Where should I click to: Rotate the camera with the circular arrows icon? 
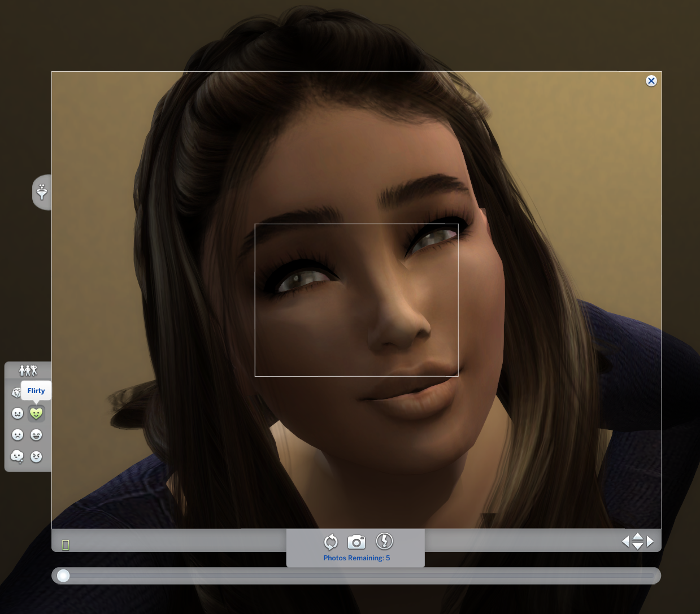click(x=331, y=542)
